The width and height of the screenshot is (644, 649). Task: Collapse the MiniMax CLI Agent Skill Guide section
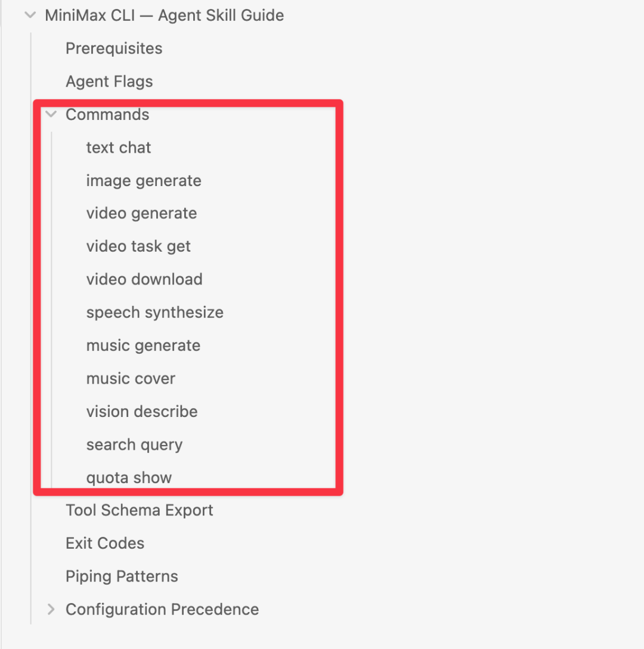click(30, 15)
